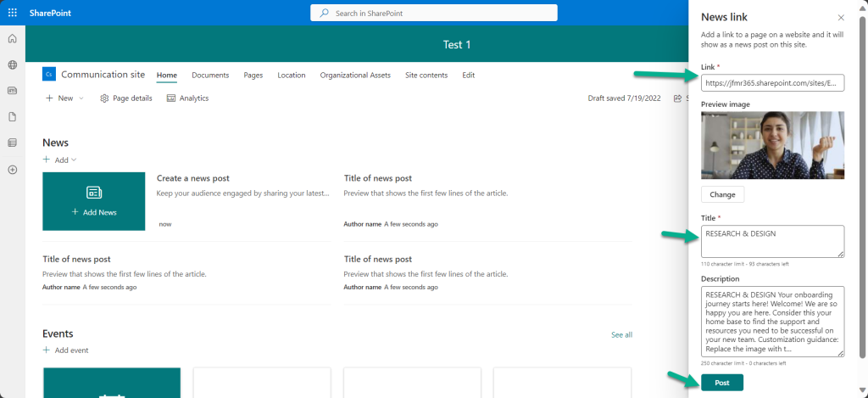Click the plus icon beside Add event

point(47,350)
